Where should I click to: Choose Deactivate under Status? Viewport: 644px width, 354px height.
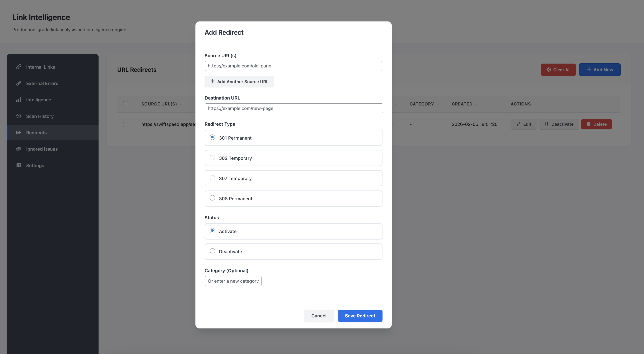(x=212, y=251)
